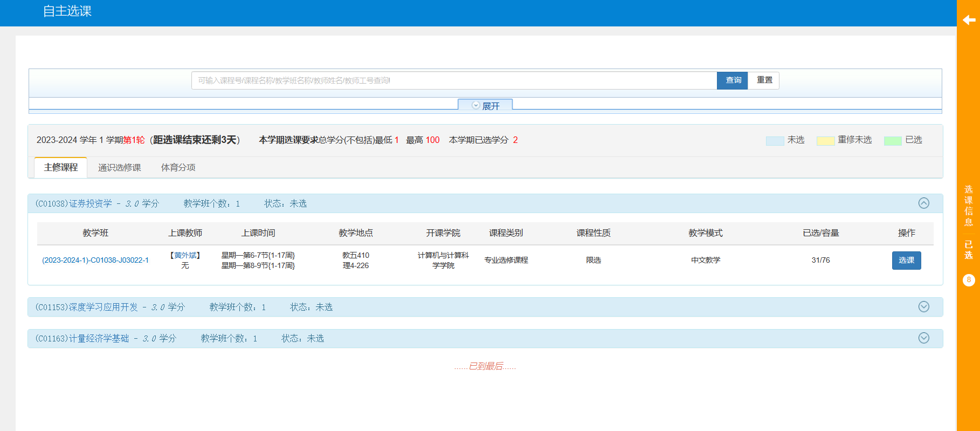Click the 已选 green legend swatch
The image size is (980, 431).
[893, 141]
